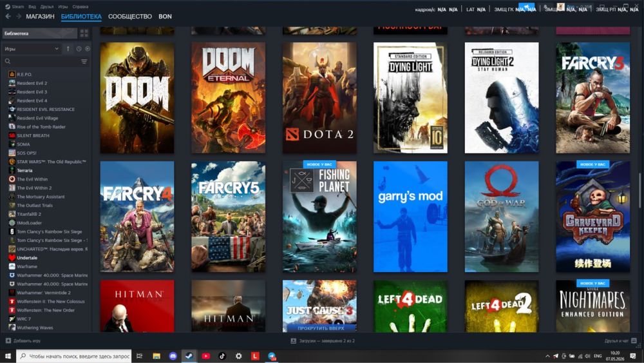This screenshot has height=363, width=644.
Task: Open the Справка menu
Action: [x=80, y=6]
